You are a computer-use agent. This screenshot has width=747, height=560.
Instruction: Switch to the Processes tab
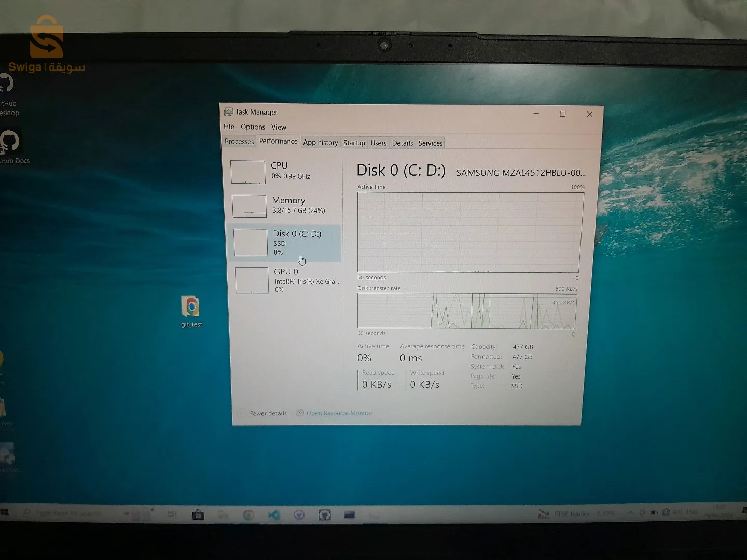click(x=239, y=142)
